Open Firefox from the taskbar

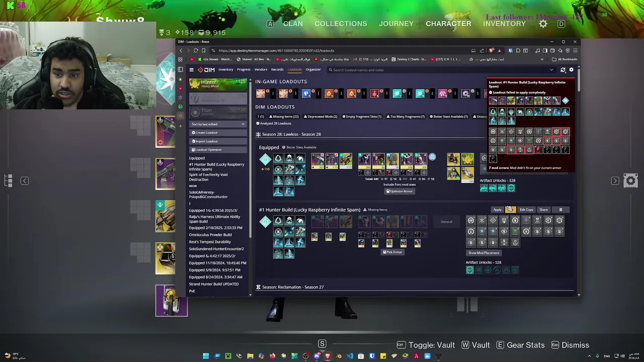coord(272,356)
